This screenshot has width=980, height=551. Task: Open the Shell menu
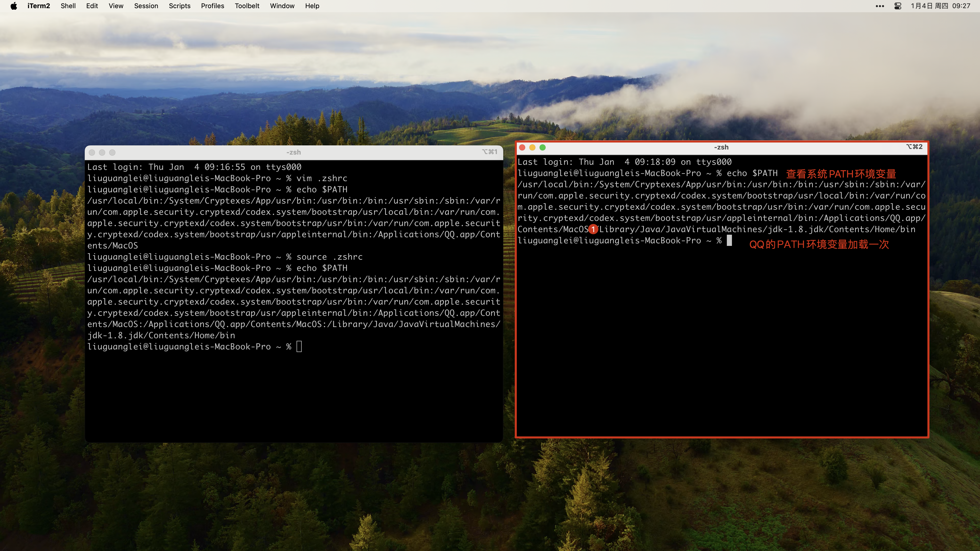click(x=68, y=6)
